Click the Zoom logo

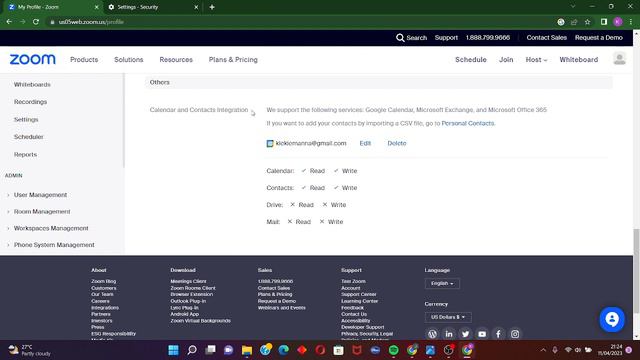tap(33, 60)
